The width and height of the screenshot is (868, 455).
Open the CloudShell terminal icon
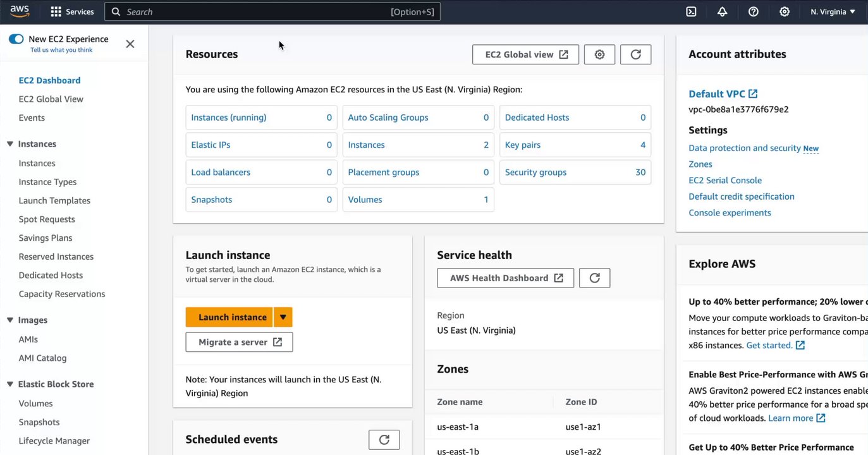(x=691, y=11)
